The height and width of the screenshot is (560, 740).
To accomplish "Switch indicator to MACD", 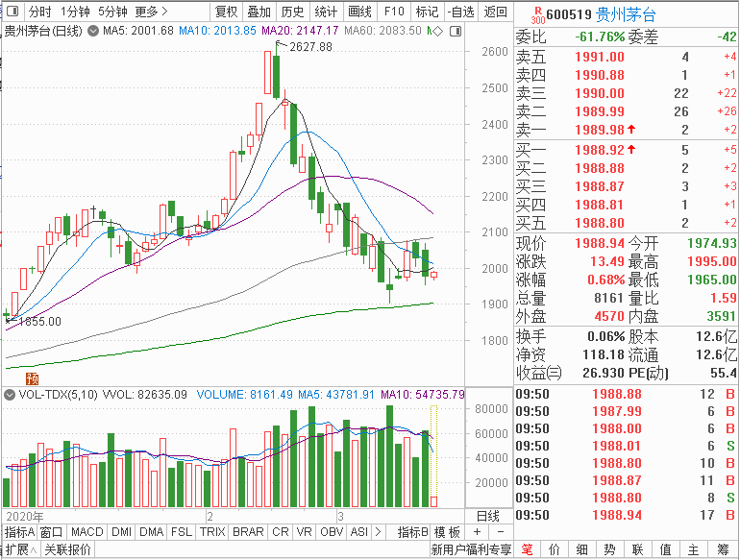I will click(87, 532).
